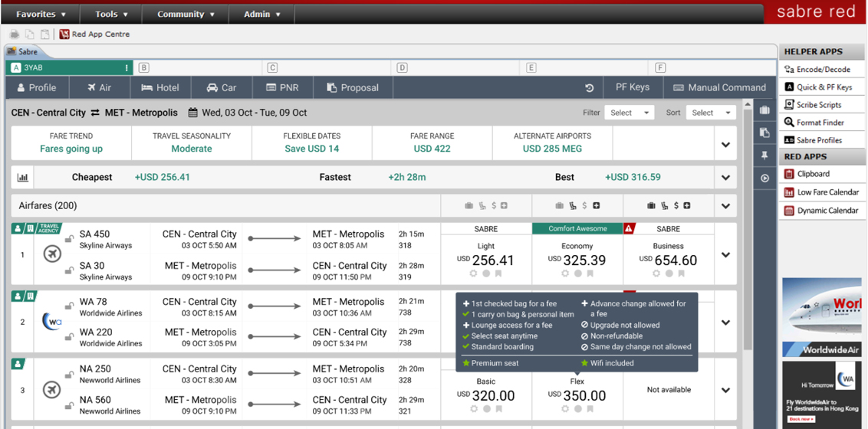Click the bar chart icon beside Cheapest
This screenshot has width=868, height=429.
[x=23, y=178]
